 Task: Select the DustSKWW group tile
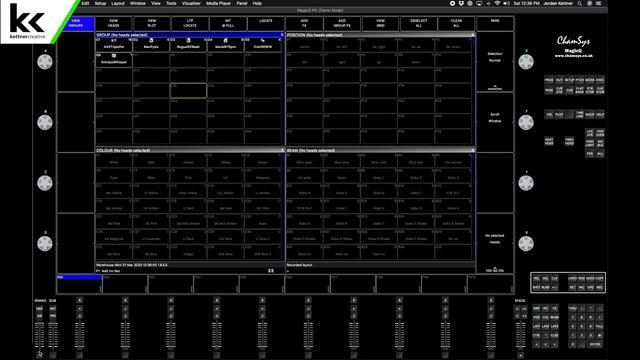262,44
